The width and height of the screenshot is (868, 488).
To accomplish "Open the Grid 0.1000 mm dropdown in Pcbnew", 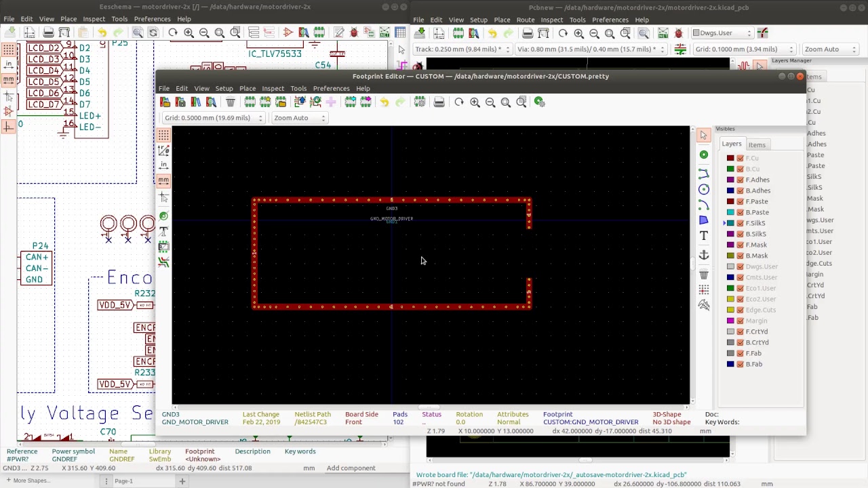I will [744, 49].
